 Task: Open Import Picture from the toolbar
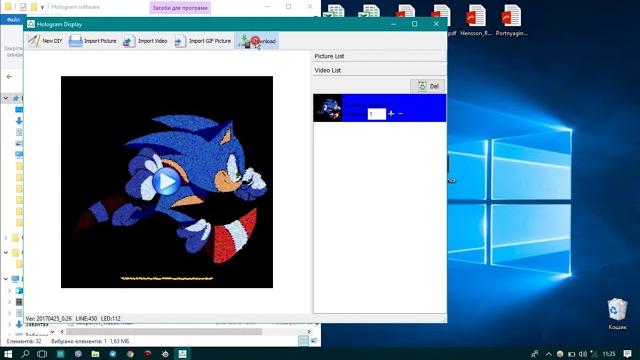coord(93,41)
